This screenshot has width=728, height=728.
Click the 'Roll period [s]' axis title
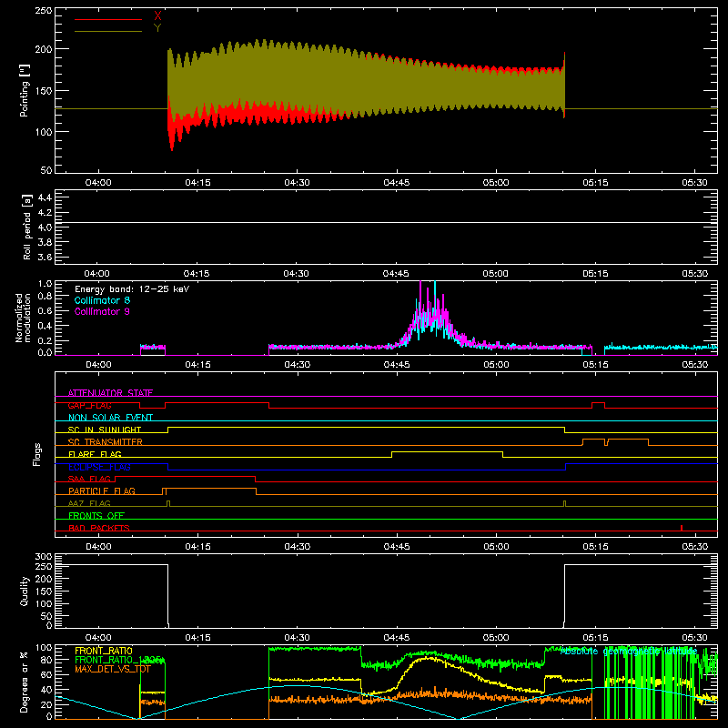(x=27, y=227)
